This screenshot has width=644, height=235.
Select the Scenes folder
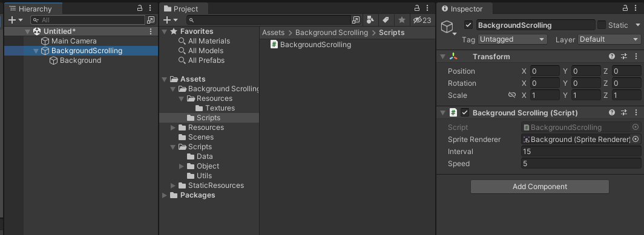200,137
